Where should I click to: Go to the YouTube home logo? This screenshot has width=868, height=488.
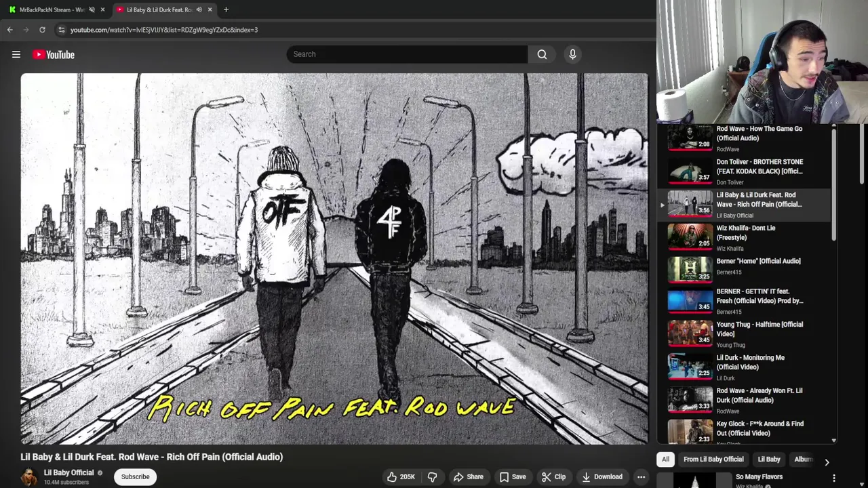[x=54, y=54]
